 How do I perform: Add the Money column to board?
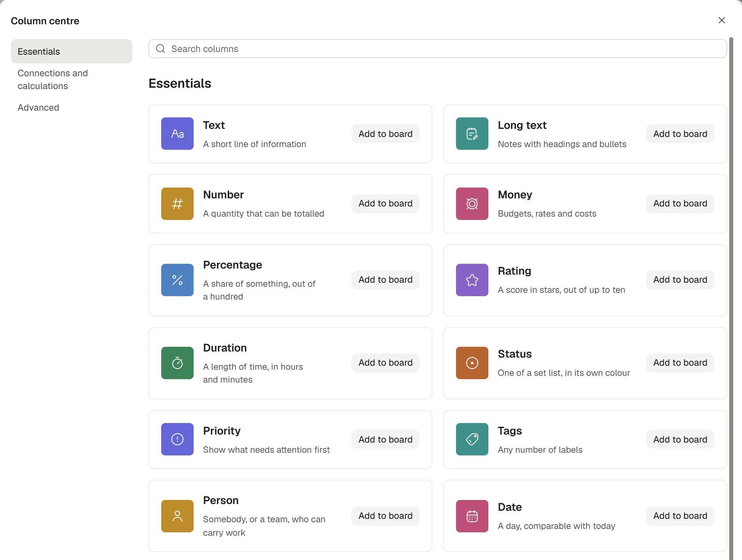coord(680,203)
